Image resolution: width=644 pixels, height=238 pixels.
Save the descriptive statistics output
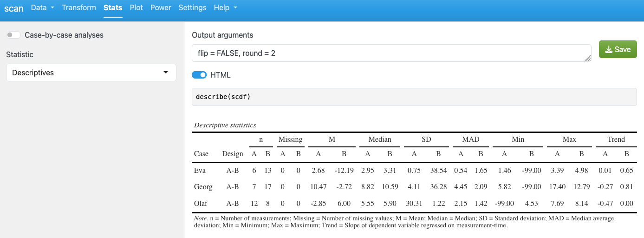[618, 49]
